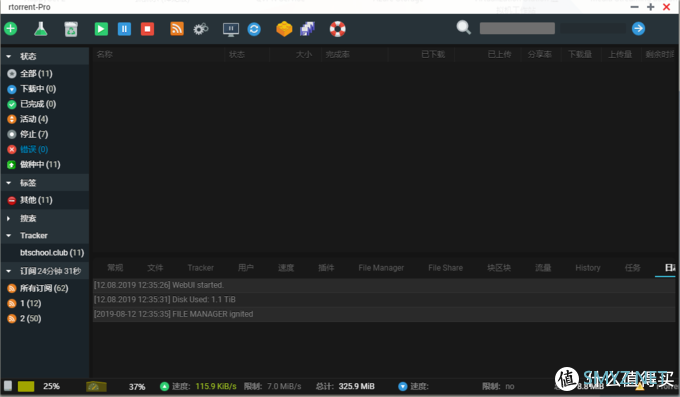Image resolution: width=680 pixels, height=397 pixels.
Task: Sort by 状态 column header
Action: pyautogui.click(x=237, y=55)
